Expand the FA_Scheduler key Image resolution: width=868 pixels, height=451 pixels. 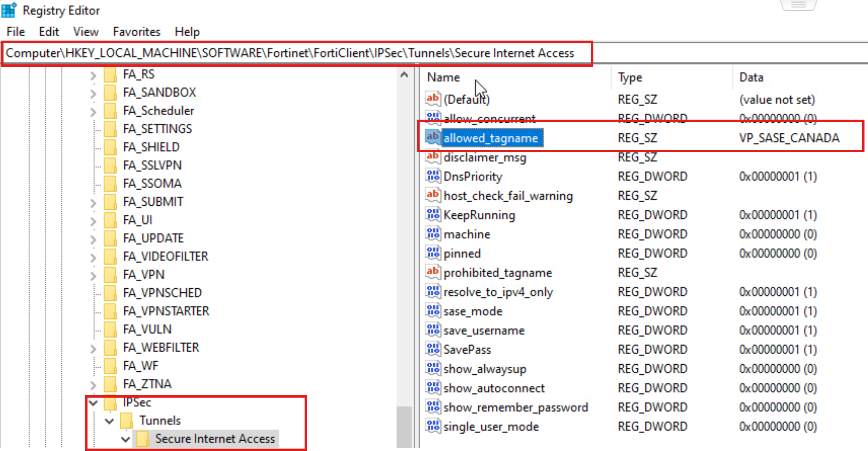click(x=93, y=111)
